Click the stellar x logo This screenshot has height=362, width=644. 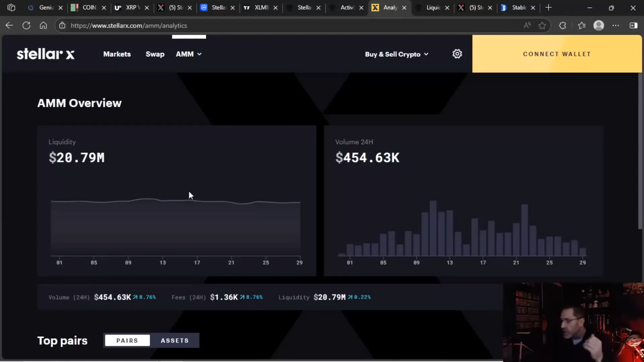46,54
